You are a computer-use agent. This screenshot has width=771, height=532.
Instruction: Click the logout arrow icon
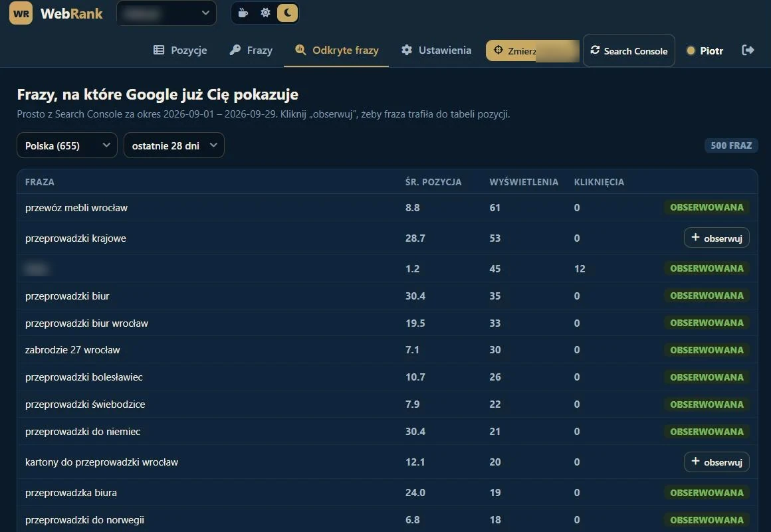[748, 50]
